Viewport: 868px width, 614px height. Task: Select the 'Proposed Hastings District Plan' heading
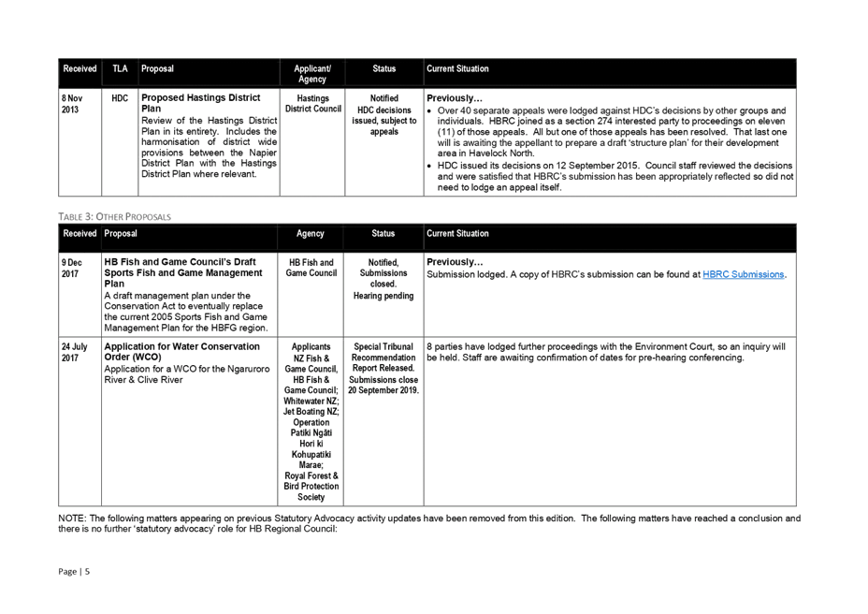[200, 103]
